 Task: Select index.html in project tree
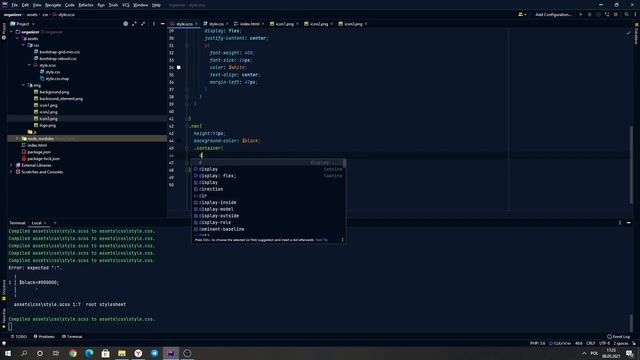point(37,145)
